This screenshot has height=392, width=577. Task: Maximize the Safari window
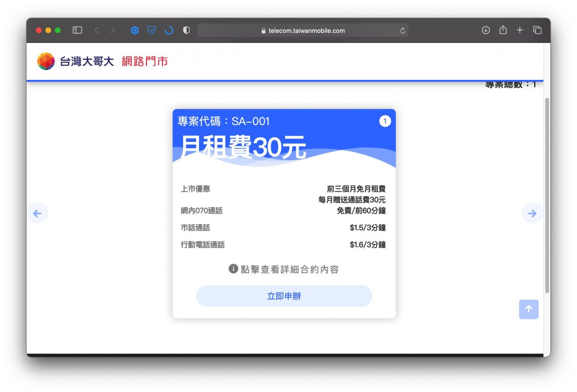click(x=58, y=30)
